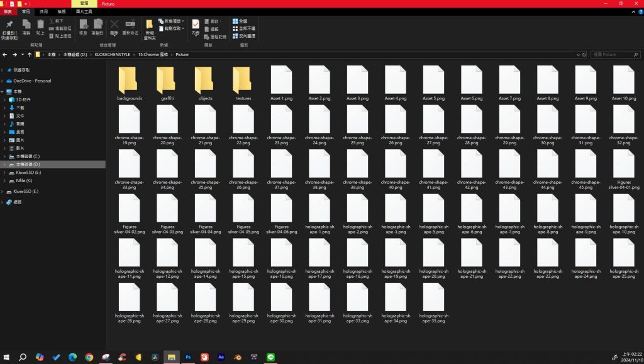644x364 pixels.
Task: Open the 共用 ribbon tab
Action: (x=43, y=11)
